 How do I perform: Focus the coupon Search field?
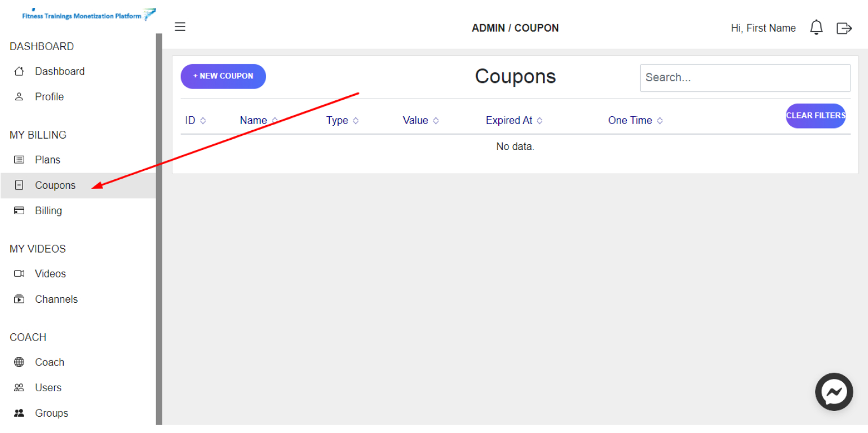(x=745, y=78)
